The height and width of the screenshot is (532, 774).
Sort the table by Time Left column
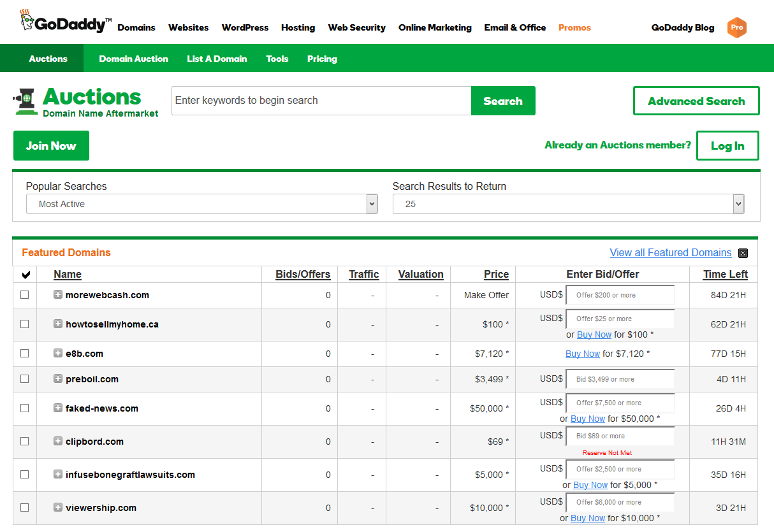[726, 274]
